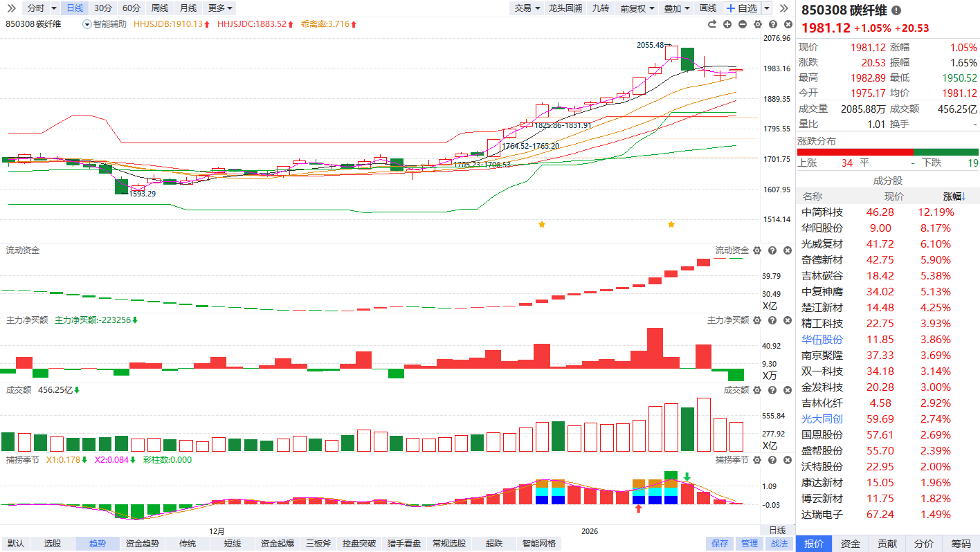The image size is (980, 552).
Task: Switch to the 周线 weekly chart tab
Action: [x=160, y=8]
